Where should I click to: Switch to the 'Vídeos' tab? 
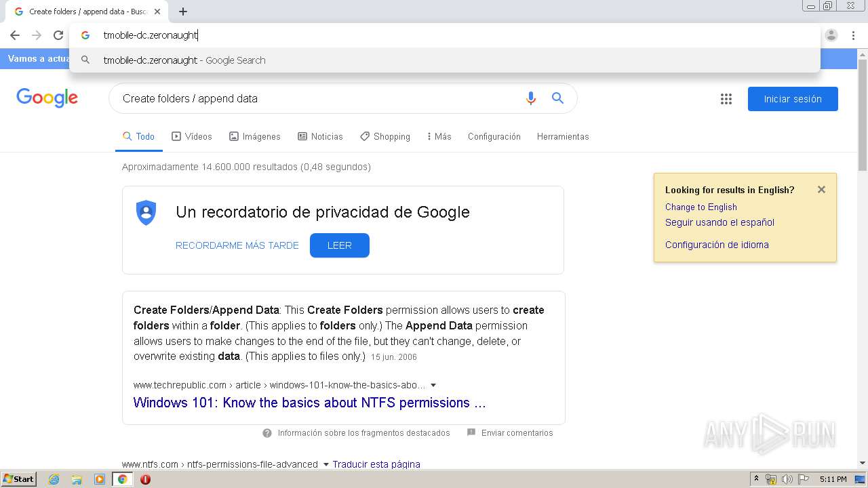(192, 136)
